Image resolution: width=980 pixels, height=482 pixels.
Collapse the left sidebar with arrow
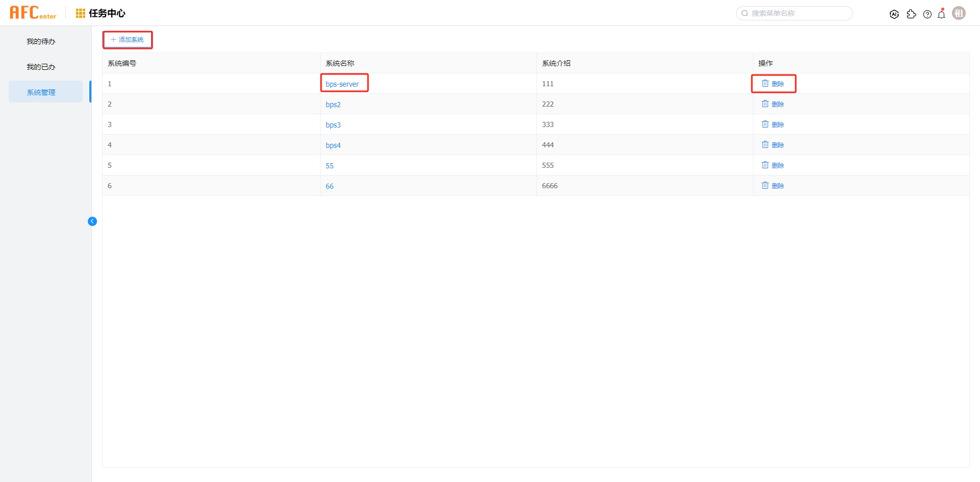coord(92,221)
